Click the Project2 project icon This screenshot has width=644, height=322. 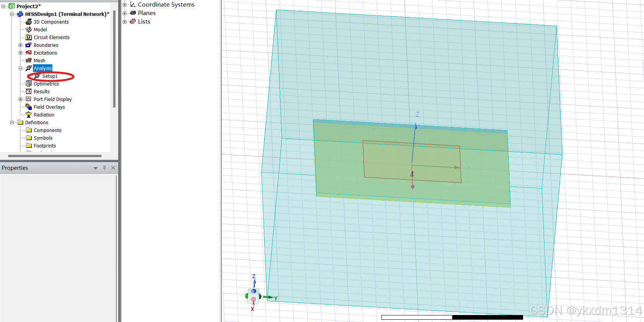(12, 6)
